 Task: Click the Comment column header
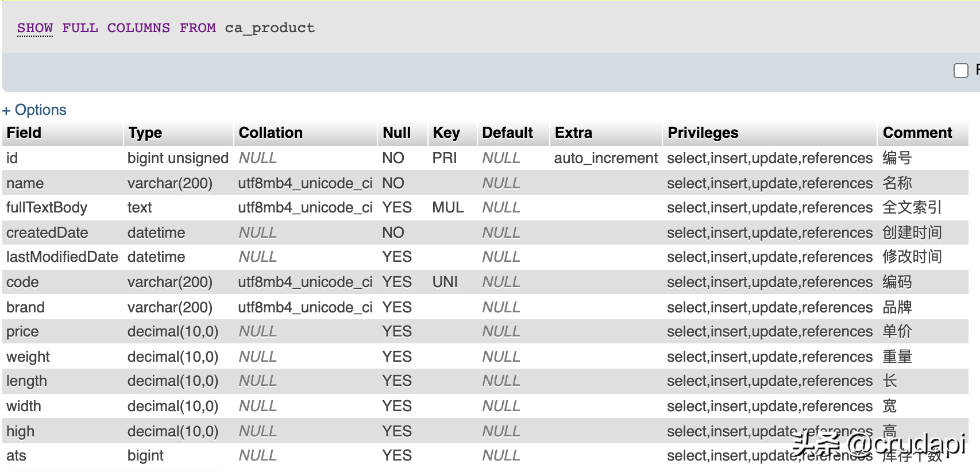coord(917,133)
